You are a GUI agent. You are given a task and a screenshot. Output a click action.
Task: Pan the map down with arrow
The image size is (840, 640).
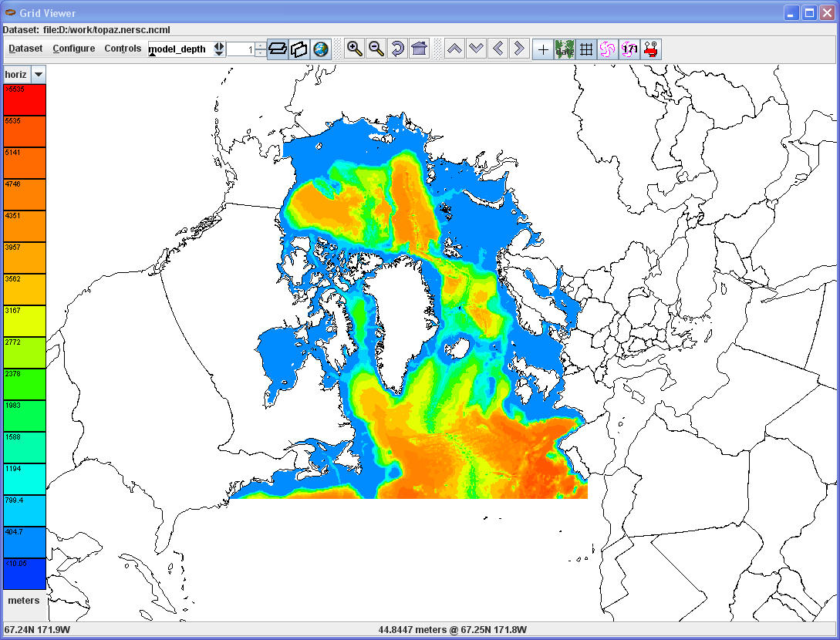pyautogui.click(x=477, y=49)
